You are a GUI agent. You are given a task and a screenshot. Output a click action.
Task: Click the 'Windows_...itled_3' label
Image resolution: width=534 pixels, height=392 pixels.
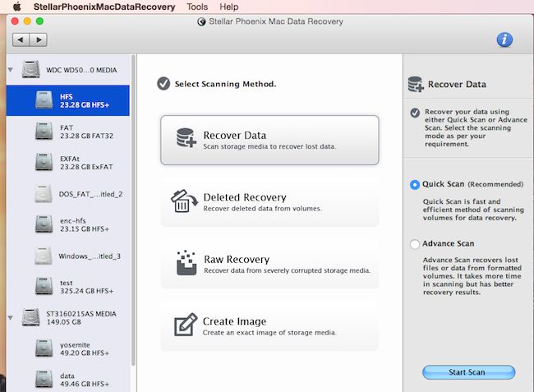(x=90, y=256)
